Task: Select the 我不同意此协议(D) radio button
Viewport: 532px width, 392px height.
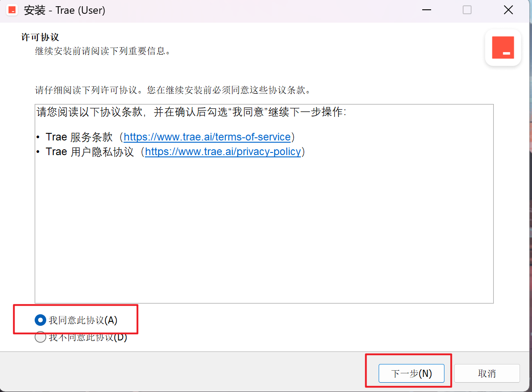Action: (40, 337)
